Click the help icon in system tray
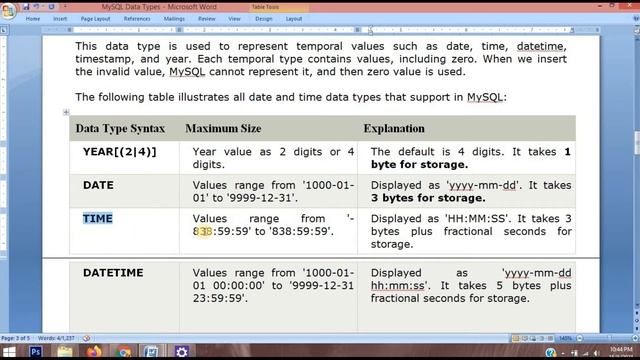The image size is (640, 360). point(551,352)
